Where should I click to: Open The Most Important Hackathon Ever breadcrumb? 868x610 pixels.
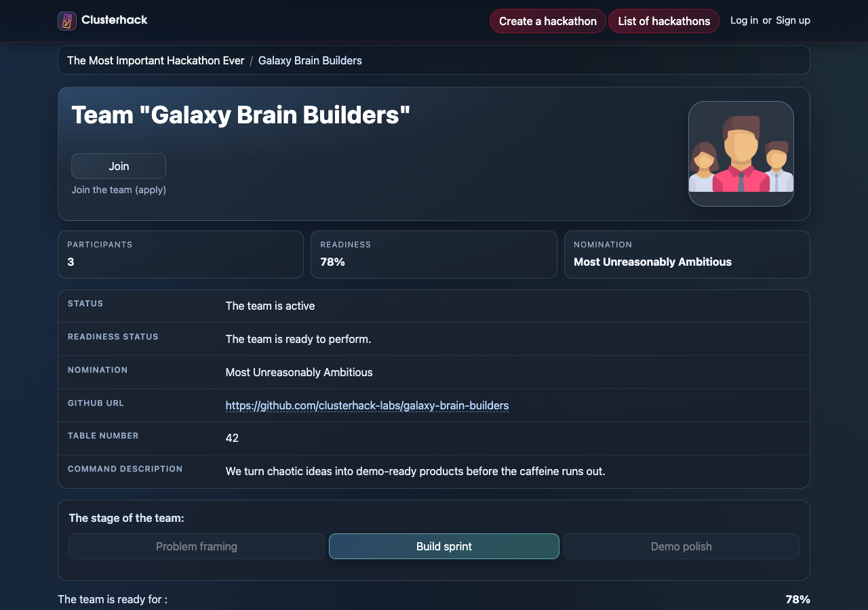point(155,60)
